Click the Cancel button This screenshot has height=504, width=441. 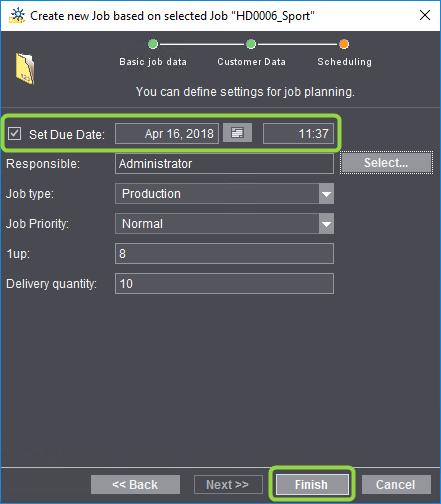[x=396, y=484]
